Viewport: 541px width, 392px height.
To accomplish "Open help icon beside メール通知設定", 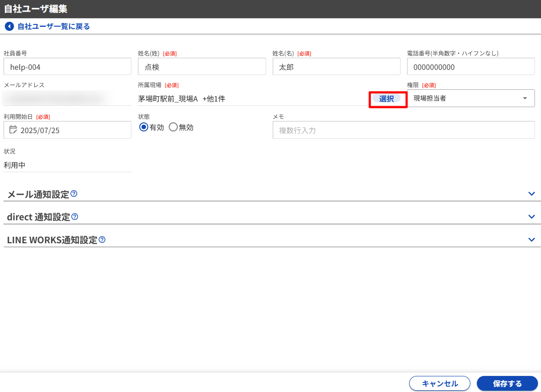I will pos(74,194).
